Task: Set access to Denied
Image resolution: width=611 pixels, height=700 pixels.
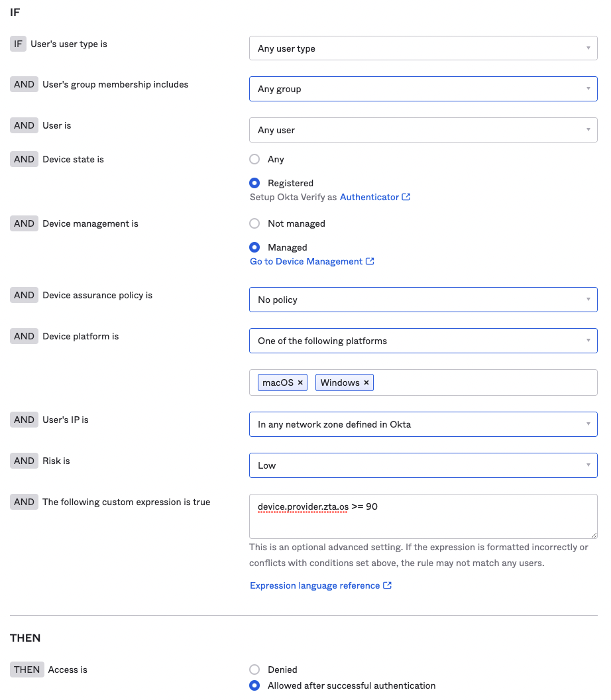Action: pyautogui.click(x=254, y=670)
